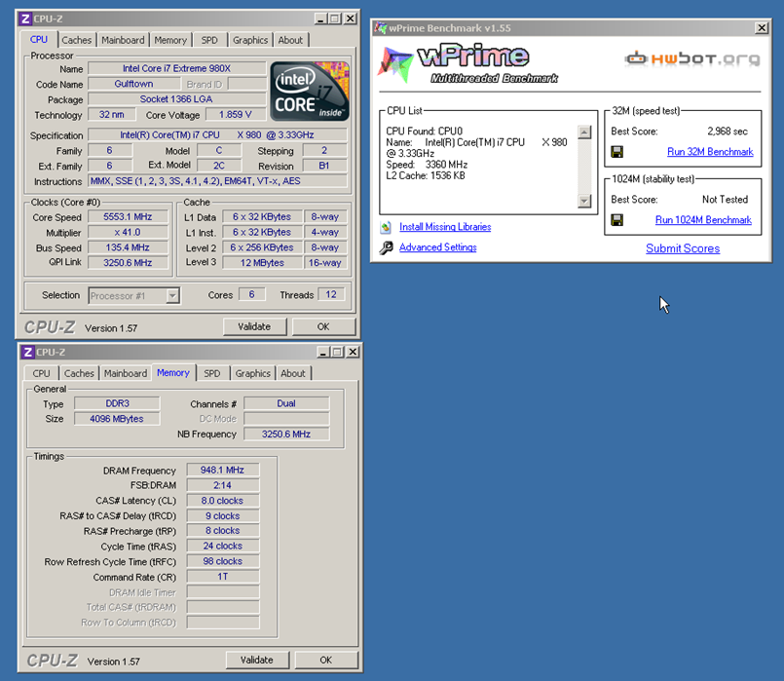Viewport: 784px width, 681px height.
Task: Open the Processor #1 selection dropdown
Action: (x=172, y=295)
